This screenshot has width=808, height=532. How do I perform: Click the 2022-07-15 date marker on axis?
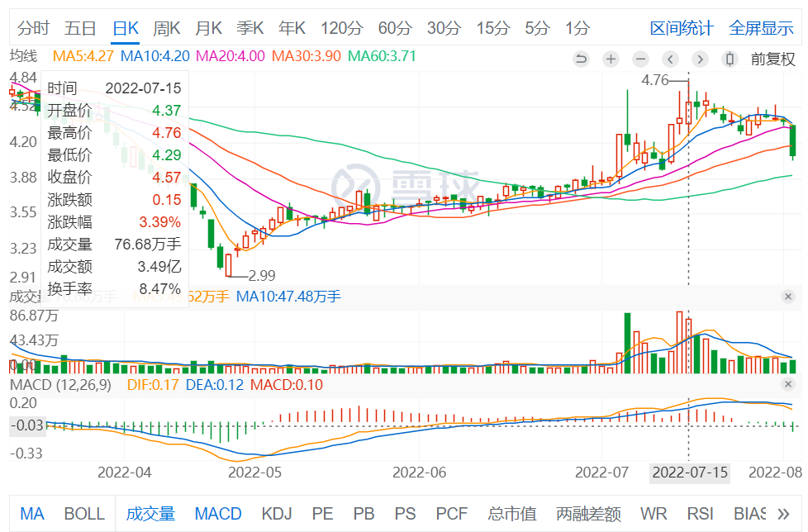click(690, 473)
